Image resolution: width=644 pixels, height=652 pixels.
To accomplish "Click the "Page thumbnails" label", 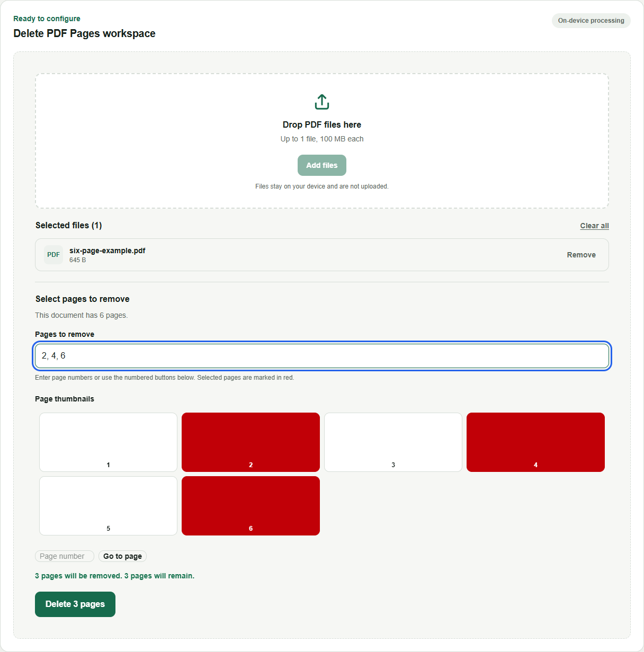I will [65, 399].
